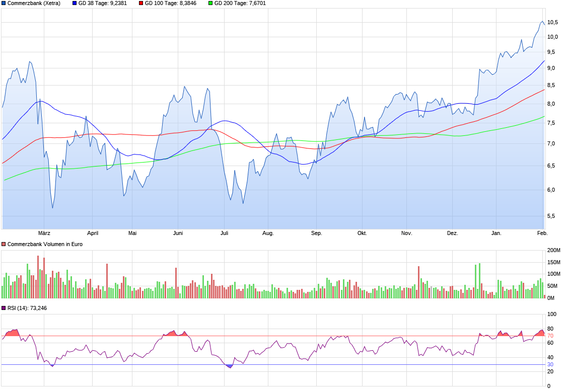The height and width of the screenshot is (392, 568).
Task: Click the 'Feb.' month axis label
Action: pos(542,233)
